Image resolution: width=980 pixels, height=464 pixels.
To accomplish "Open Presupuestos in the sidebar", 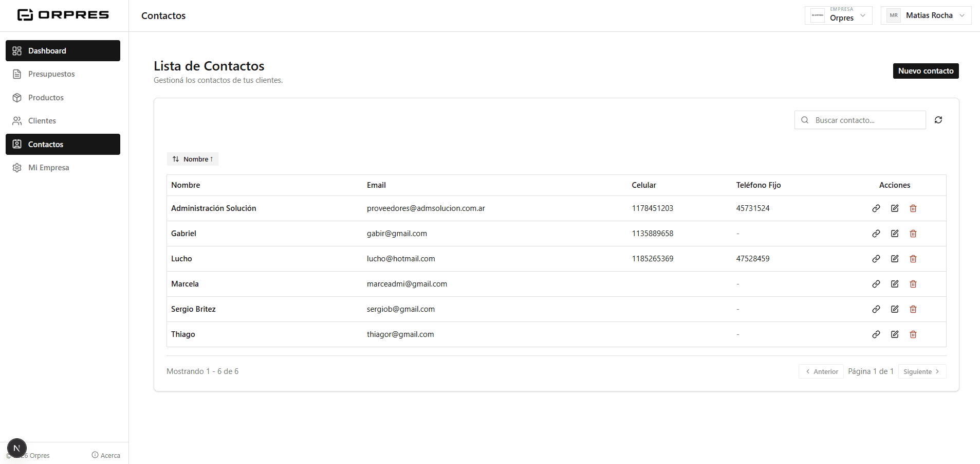I will pyautogui.click(x=63, y=74).
